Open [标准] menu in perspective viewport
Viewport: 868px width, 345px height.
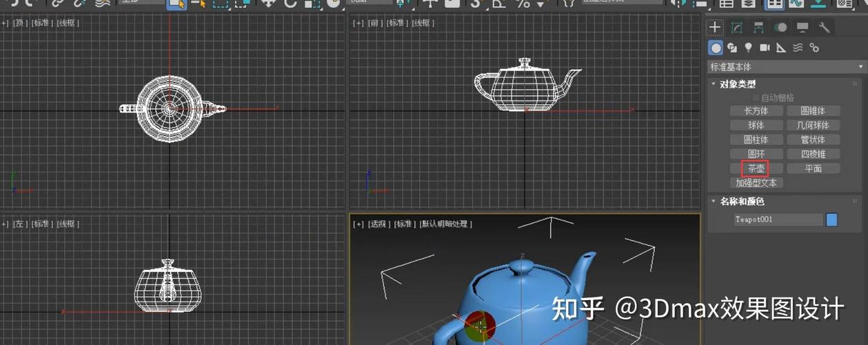403,224
